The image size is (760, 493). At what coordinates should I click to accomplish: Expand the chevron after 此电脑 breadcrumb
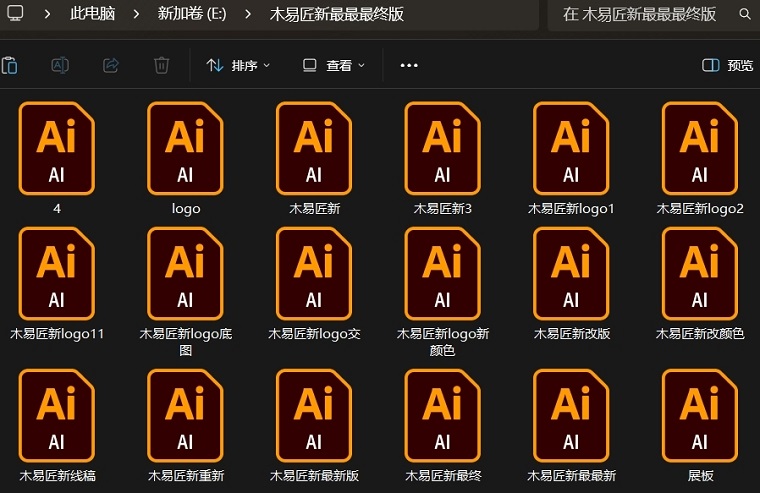click(x=135, y=14)
